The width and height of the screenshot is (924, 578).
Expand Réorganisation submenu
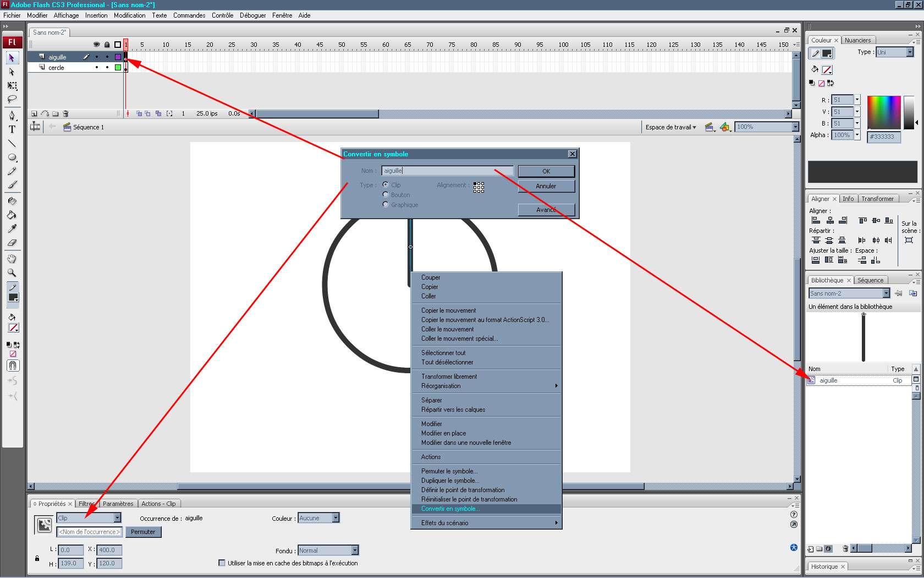point(486,386)
